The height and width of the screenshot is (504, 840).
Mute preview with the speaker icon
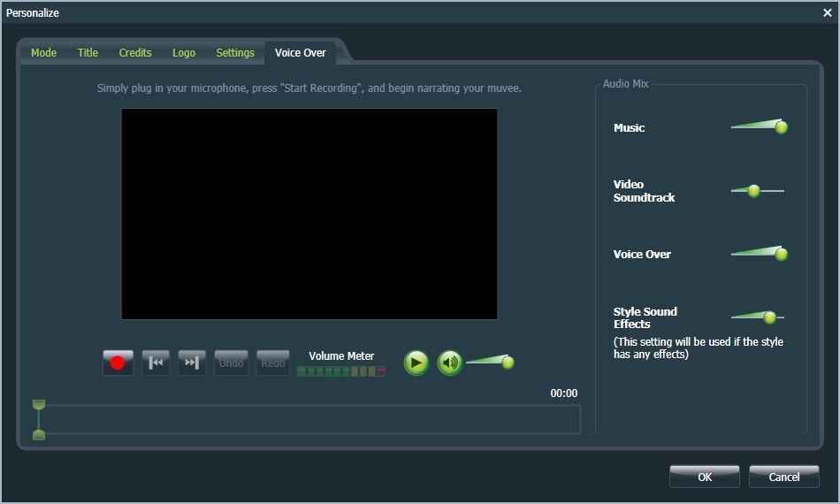[x=450, y=363]
